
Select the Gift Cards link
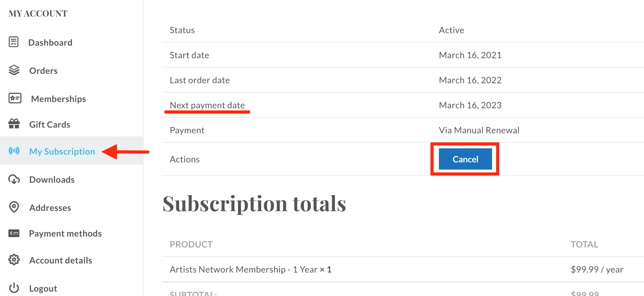tap(50, 125)
